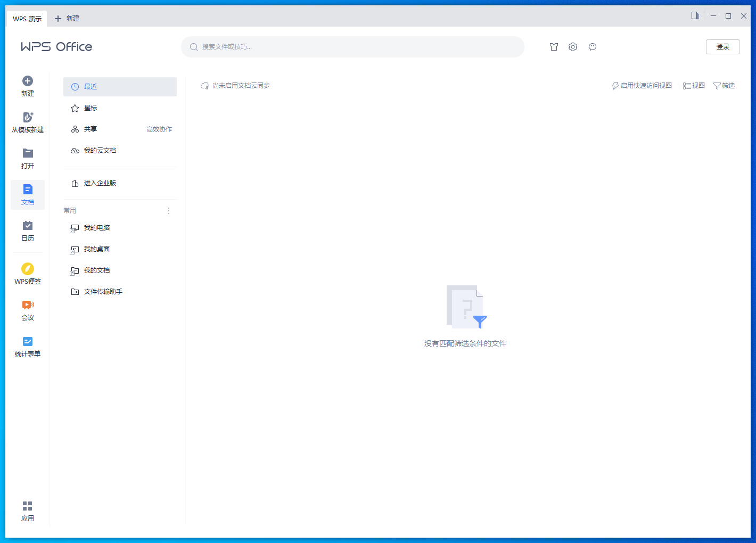Open 我的文档 location

click(120, 270)
